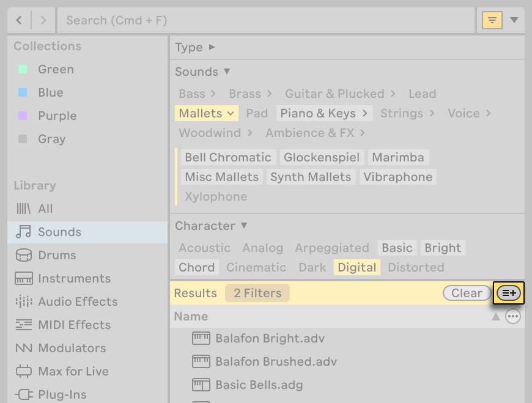This screenshot has height=403, width=532.
Task: Toggle the Synth Mallets tag
Action: coord(311,177)
